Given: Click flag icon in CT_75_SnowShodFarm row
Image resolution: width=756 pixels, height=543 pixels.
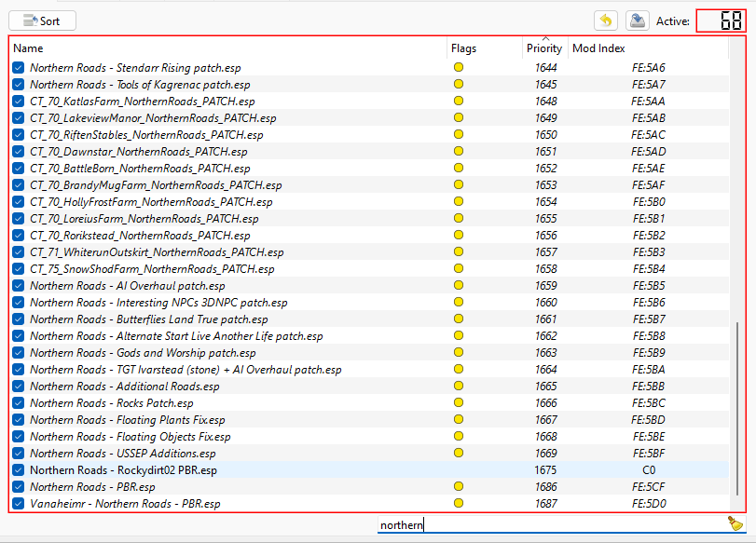Looking at the screenshot, I should 459,268.
